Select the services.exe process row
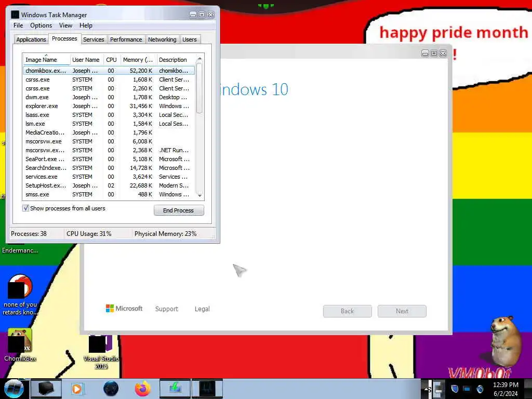The image size is (532, 399). coord(109,177)
